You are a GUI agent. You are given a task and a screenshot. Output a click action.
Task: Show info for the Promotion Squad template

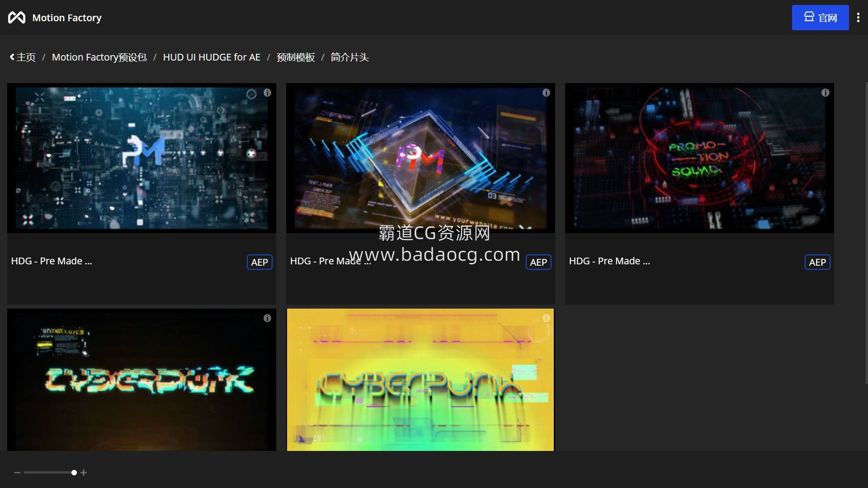[825, 93]
